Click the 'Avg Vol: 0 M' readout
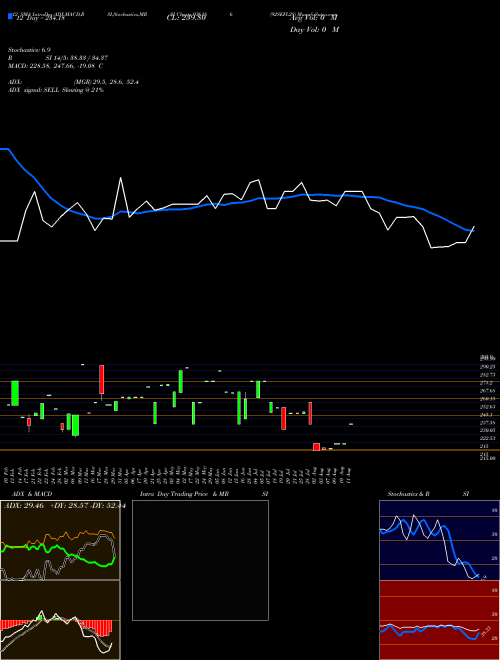 (313, 18)
